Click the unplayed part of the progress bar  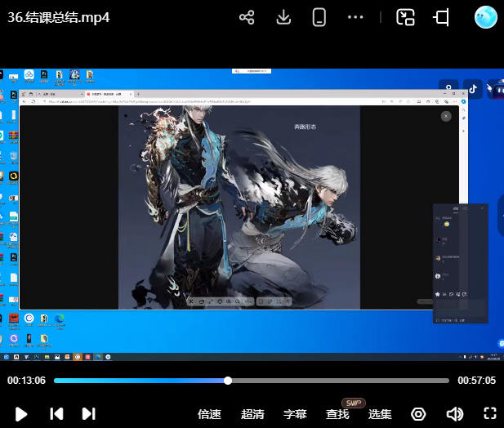tap(340, 381)
